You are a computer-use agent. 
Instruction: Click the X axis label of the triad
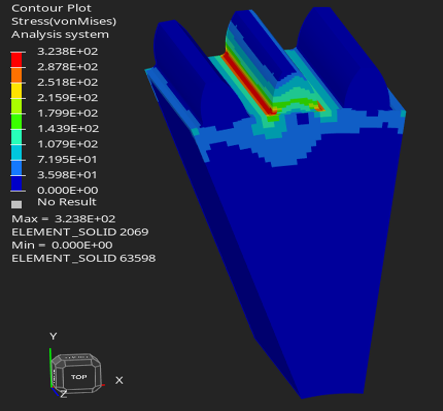point(119,380)
